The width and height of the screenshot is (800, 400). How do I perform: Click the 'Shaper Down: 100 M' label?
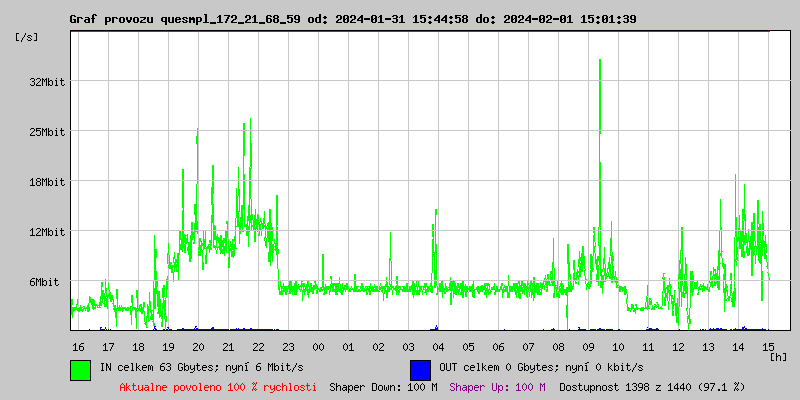point(383,386)
